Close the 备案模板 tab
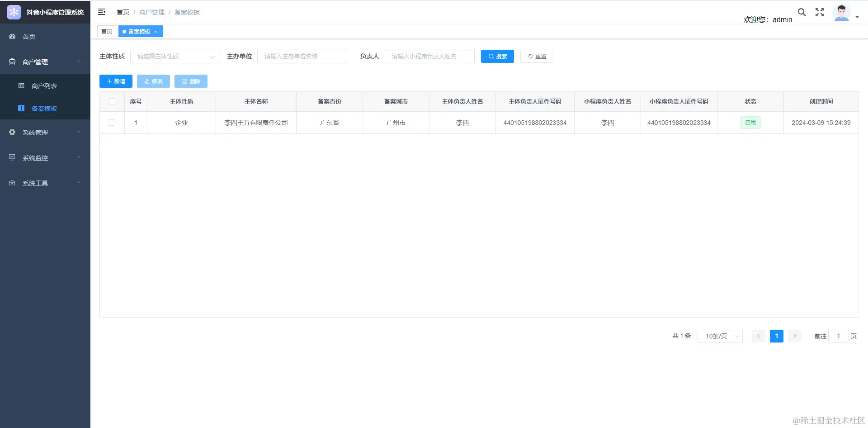868x428 pixels. [156, 32]
